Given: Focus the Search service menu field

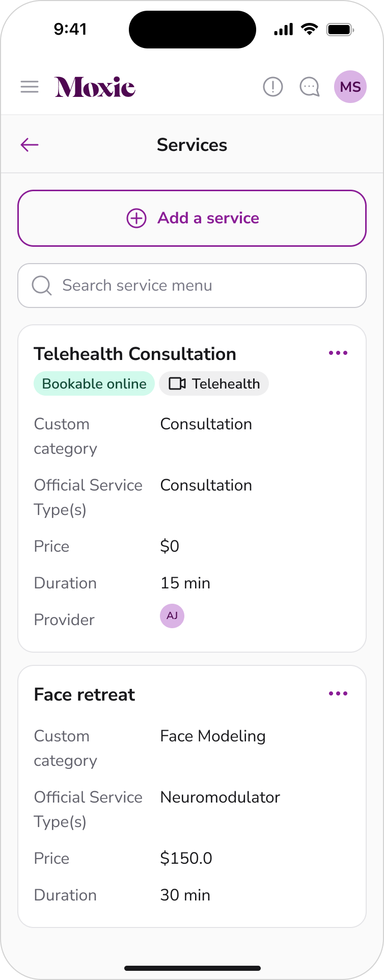Looking at the screenshot, I should click(192, 286).
